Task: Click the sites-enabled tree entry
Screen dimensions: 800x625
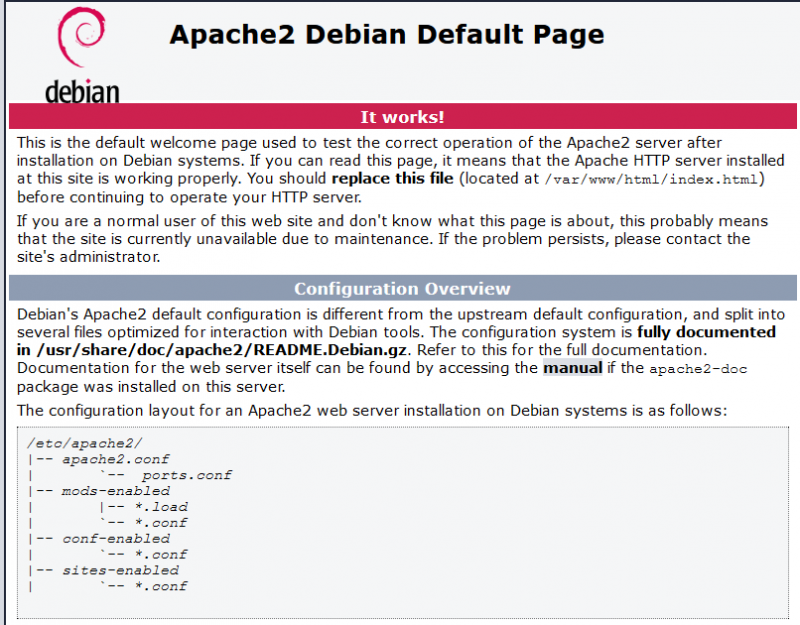Action: [x=120, y=570]
